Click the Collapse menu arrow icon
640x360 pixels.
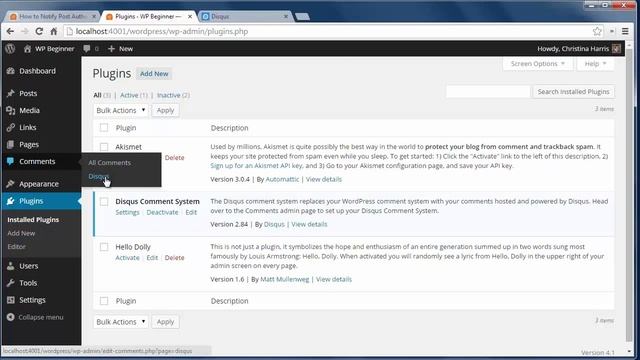coord(11,317)
